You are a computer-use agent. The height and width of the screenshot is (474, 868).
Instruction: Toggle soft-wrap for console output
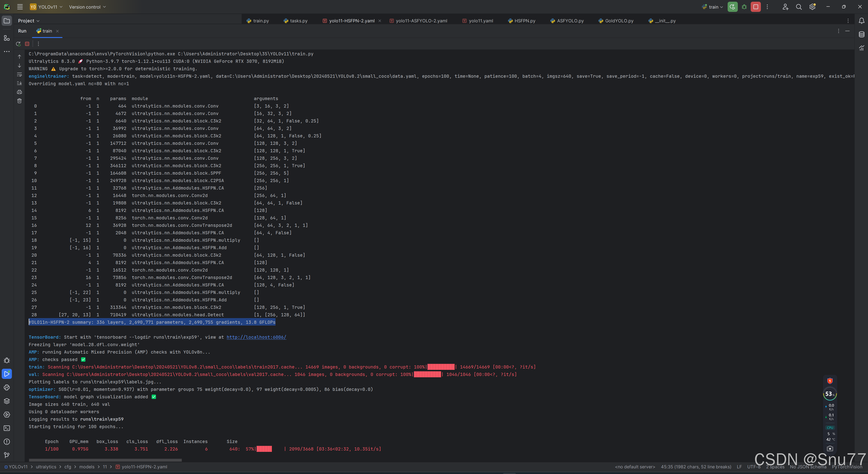click(x=19, y=75)
